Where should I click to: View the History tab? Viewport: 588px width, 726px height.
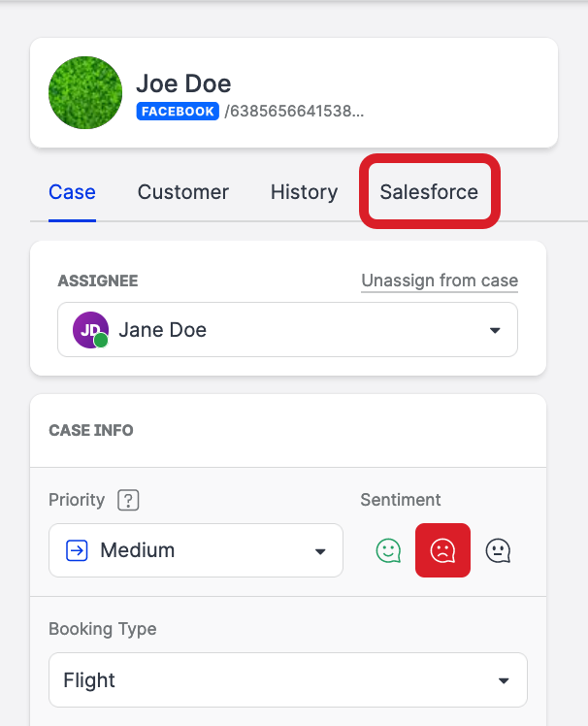coord(304,192)
